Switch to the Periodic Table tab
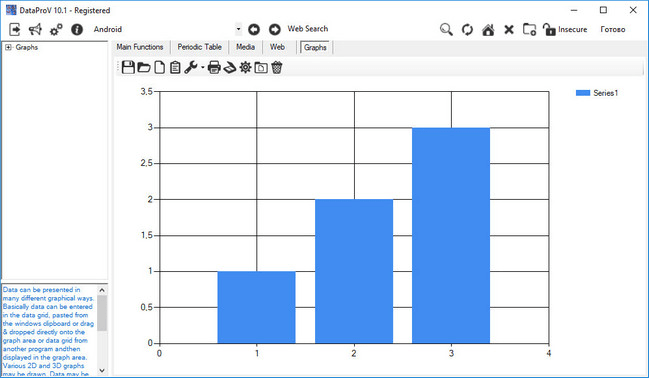 pos(200,47)
